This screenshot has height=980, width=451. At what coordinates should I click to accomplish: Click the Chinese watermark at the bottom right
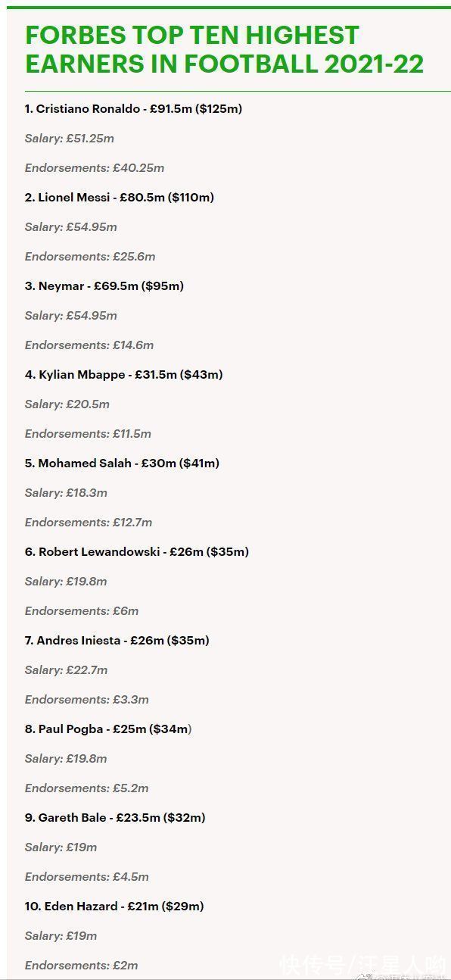[x=363, y=964]
